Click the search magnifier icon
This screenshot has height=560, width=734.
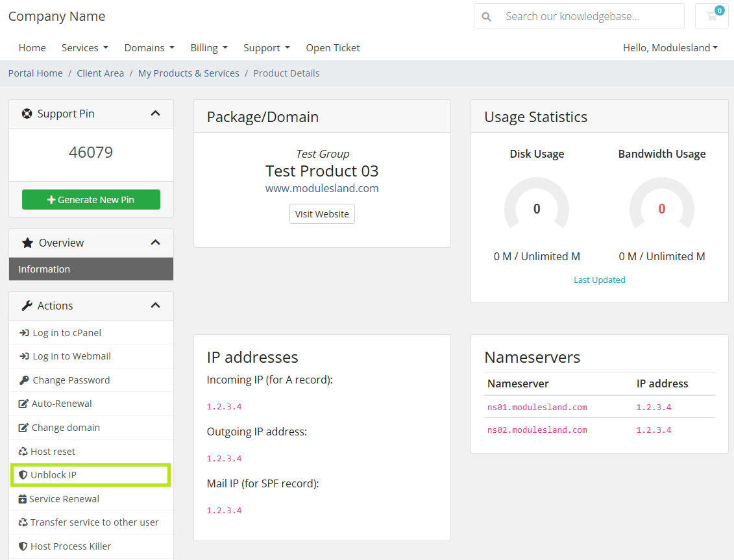(x=486, y=17)
